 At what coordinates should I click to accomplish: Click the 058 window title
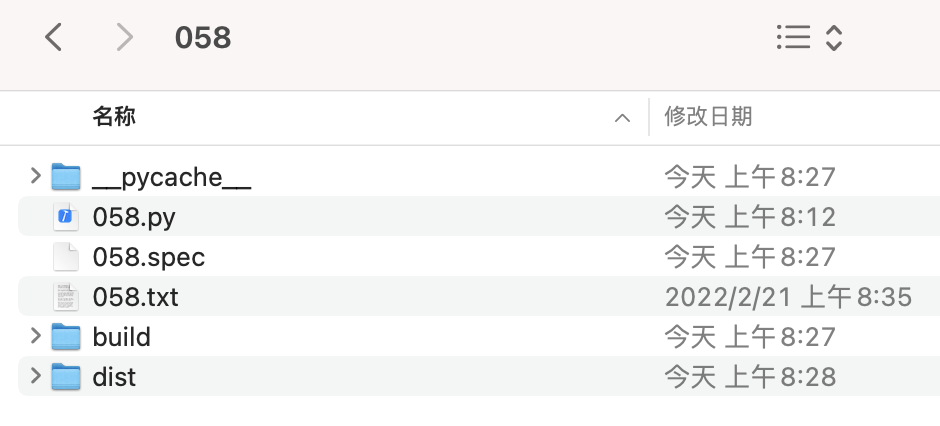pyautogui.click(x=203, y=38)
